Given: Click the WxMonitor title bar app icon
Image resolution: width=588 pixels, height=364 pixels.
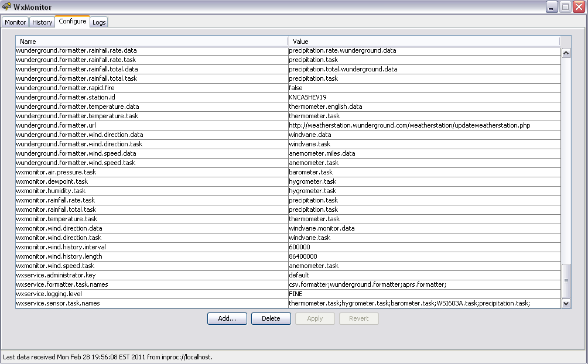Looking at the screenshot, I should point(7,7).
